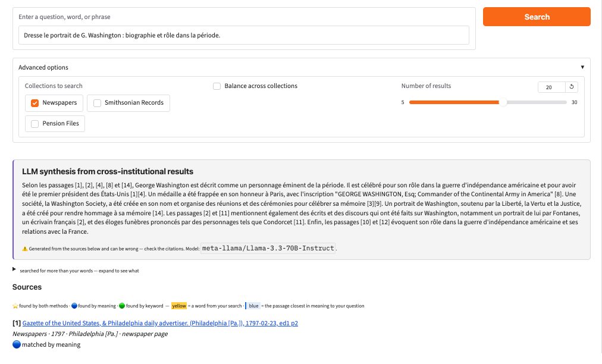Check the Pension Files collection
602x364 pixels.
coord(35,124)
